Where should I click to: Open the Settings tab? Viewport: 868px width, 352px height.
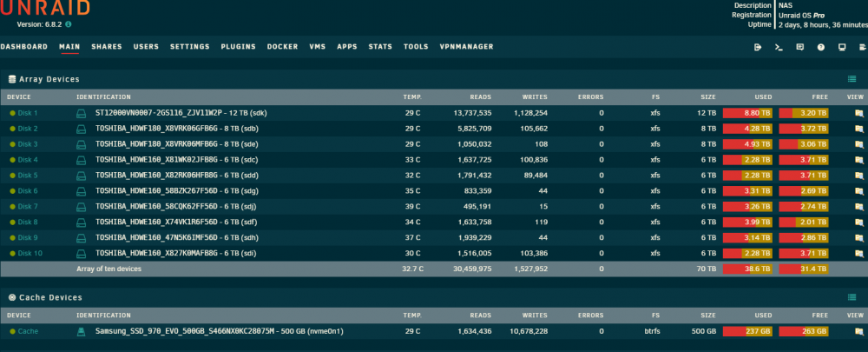[190, 47]
